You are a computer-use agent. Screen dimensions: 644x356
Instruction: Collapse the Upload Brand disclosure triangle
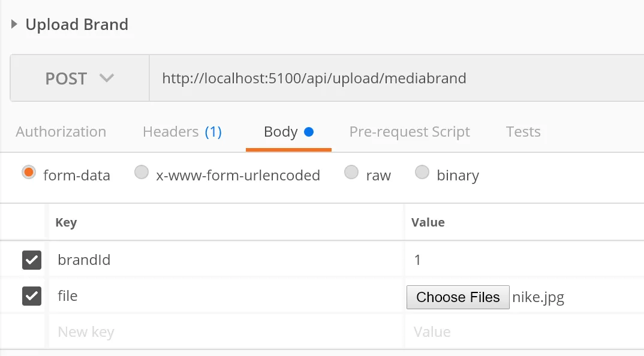coord(14,25)
